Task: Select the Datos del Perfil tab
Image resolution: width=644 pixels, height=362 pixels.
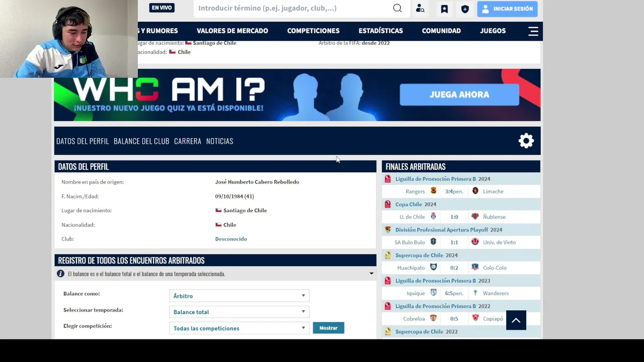Action: (83, 141)
